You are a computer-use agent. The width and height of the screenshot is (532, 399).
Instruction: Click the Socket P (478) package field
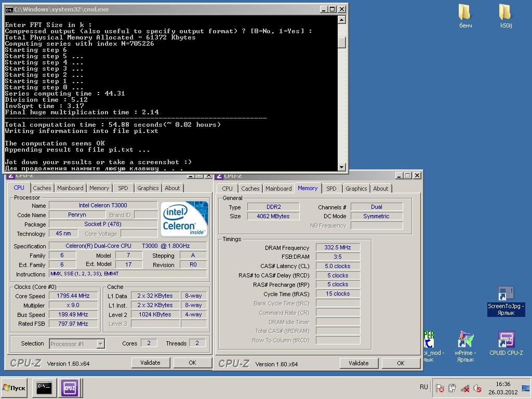tap(103, 224)
